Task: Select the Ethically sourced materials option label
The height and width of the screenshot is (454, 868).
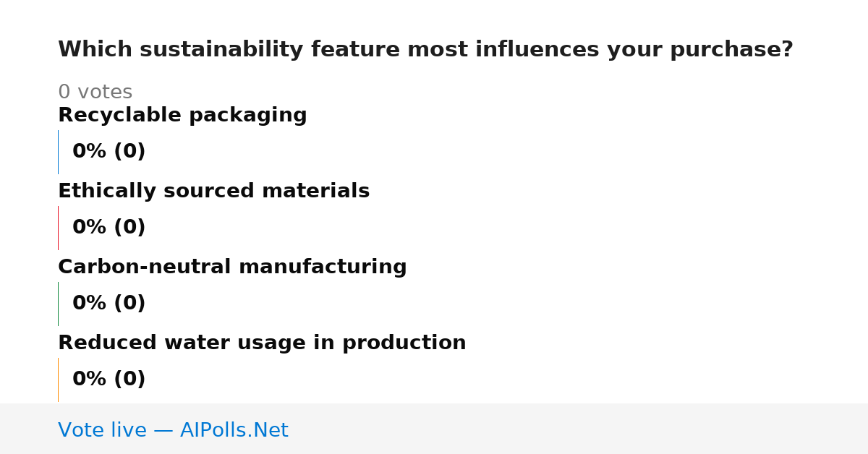Action: coord(213,192)
